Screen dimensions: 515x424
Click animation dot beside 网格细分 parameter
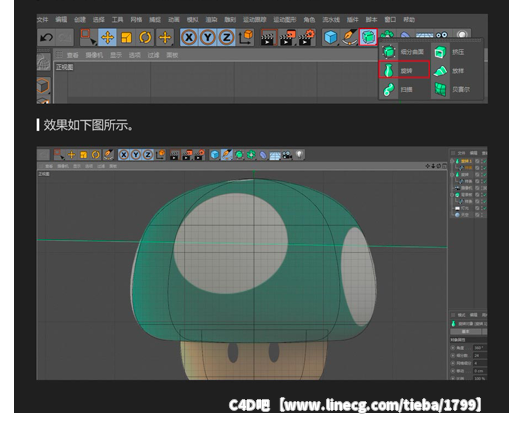pos(453,363)
